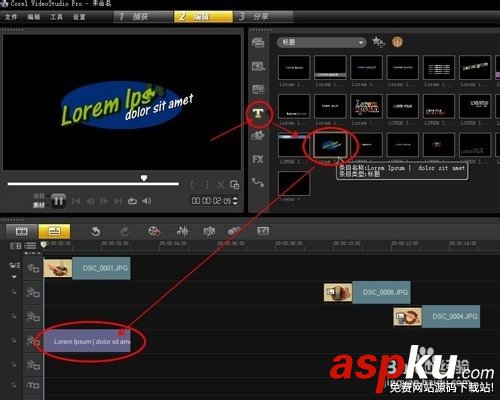500x400 pixels.
Task: Click the preview scrub bar track
Action: click(x=93, y=184)
